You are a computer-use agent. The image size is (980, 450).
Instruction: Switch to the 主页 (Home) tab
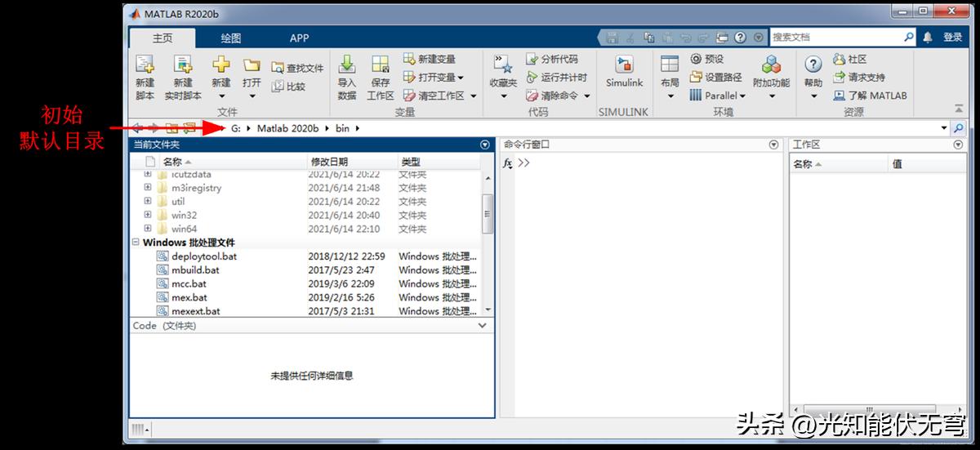(163, 38)
